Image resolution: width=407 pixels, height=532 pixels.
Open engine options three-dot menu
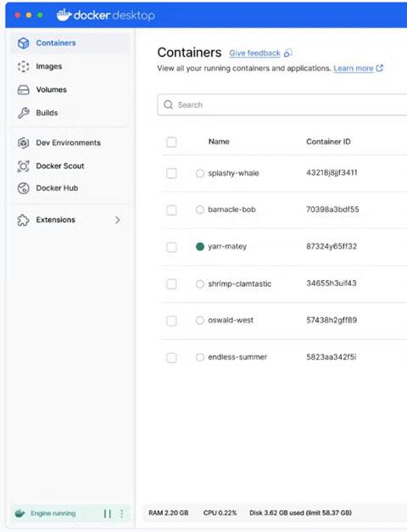click(x=122, y=513)
